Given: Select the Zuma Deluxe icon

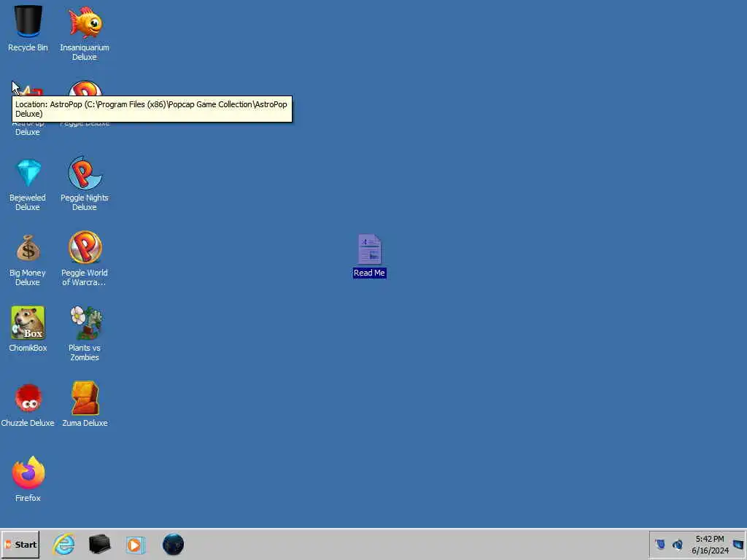Looking at the screenshot, I should click(x=85, y=397).
